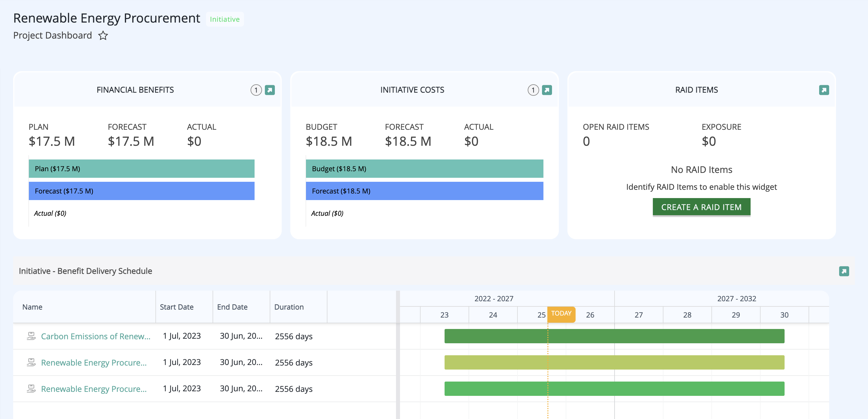This screenshot has height=419, width=868.
Task: Open Financial Benefits widget expand icon
Action: [x=270, y=90]
